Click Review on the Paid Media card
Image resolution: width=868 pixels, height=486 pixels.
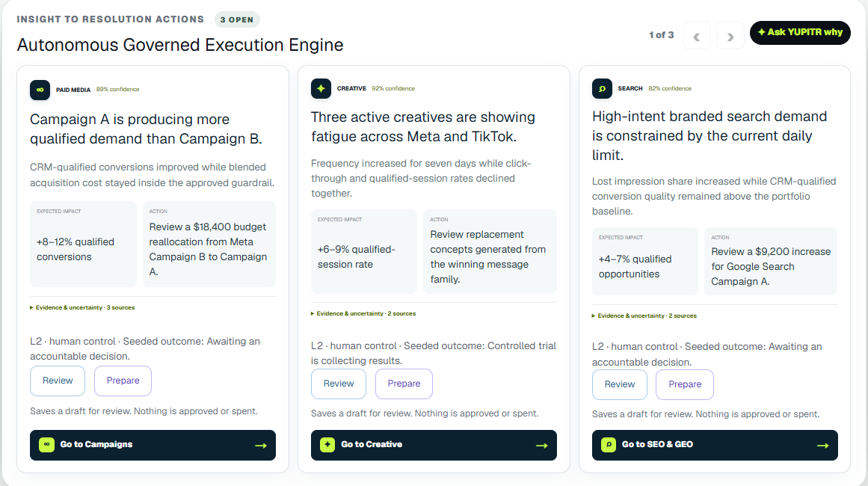pos(58,381)
